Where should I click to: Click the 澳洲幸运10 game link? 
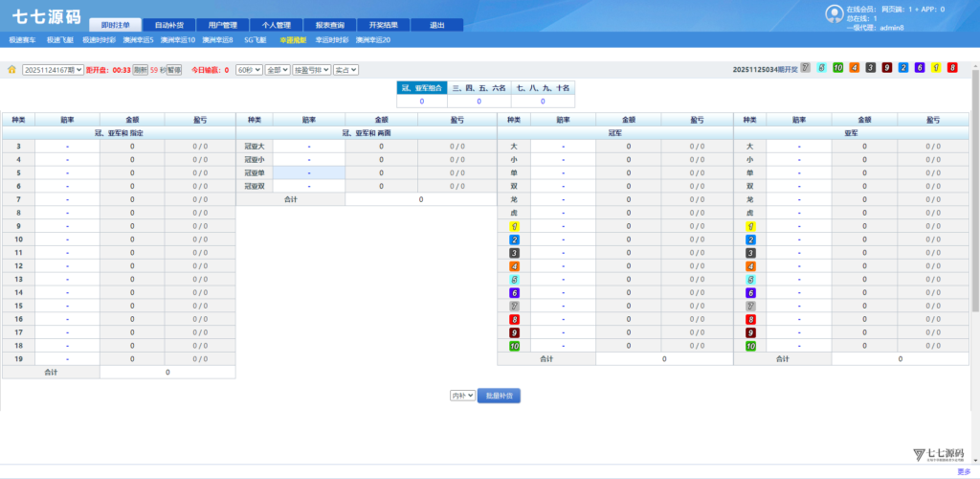[178, 40]
